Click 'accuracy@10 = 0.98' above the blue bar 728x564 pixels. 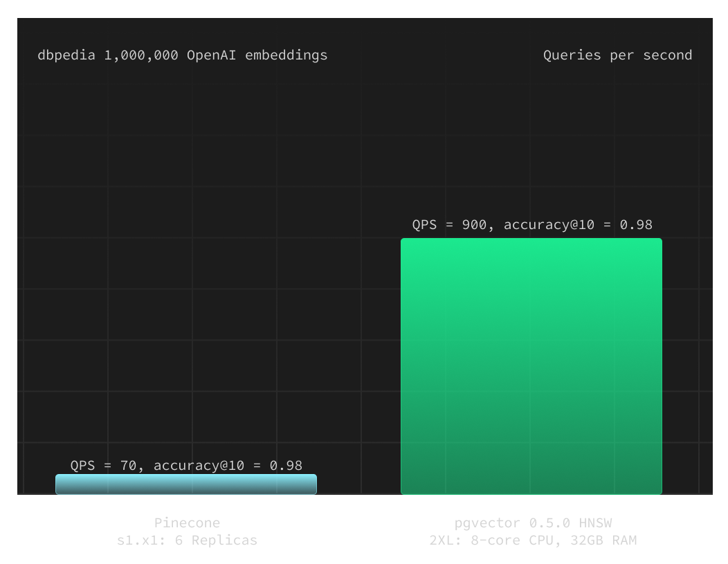[x=228, y=466]
